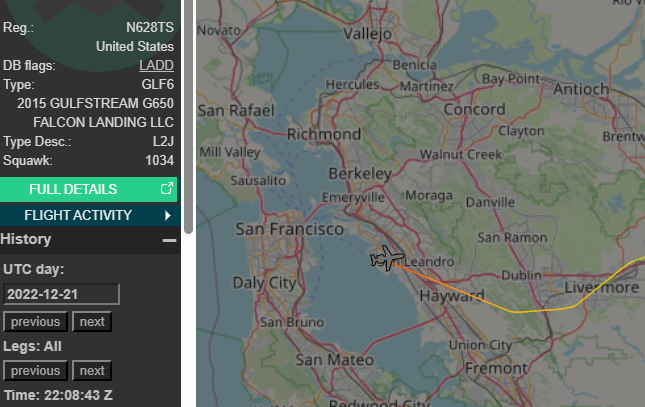Viewport: 645px width, 407px height.
Task: Click the aircraft icon on the map
Action: 385,259
